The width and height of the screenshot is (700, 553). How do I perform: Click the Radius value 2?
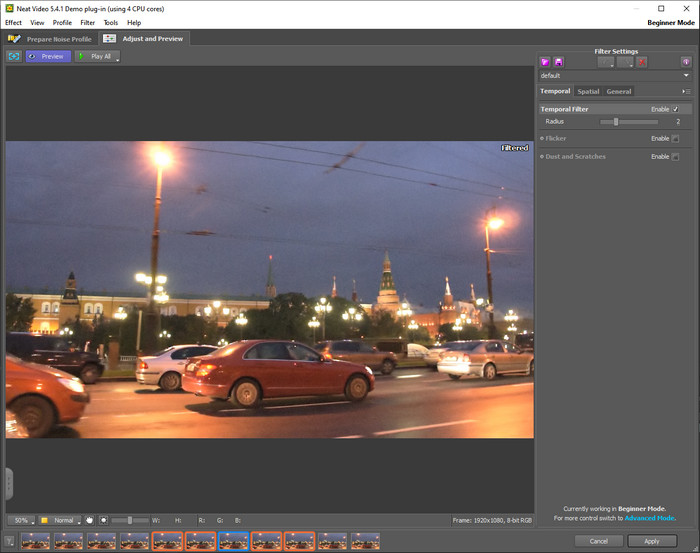[x=678, y=121]
